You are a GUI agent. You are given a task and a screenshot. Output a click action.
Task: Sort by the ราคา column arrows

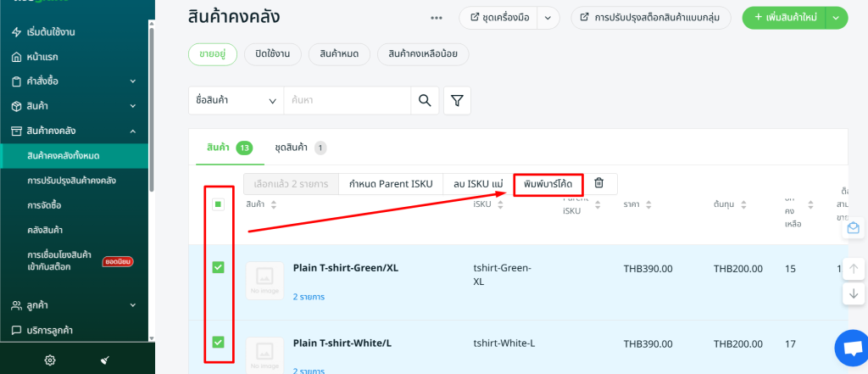(648, 204)
